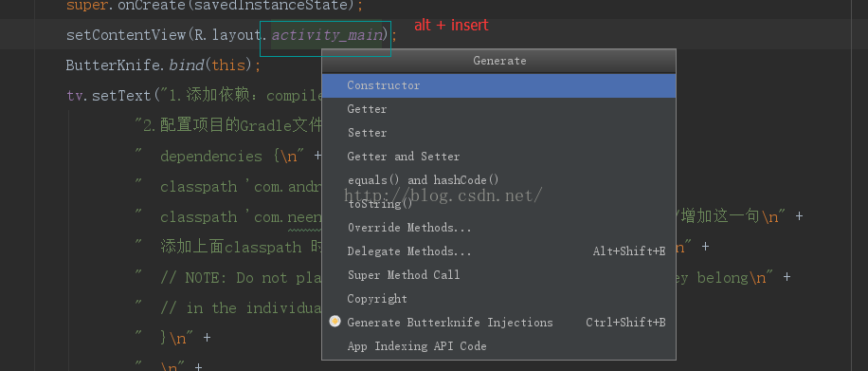Click the dependencies { string line
Screen dimensions: 868x371
coord(228,157)
